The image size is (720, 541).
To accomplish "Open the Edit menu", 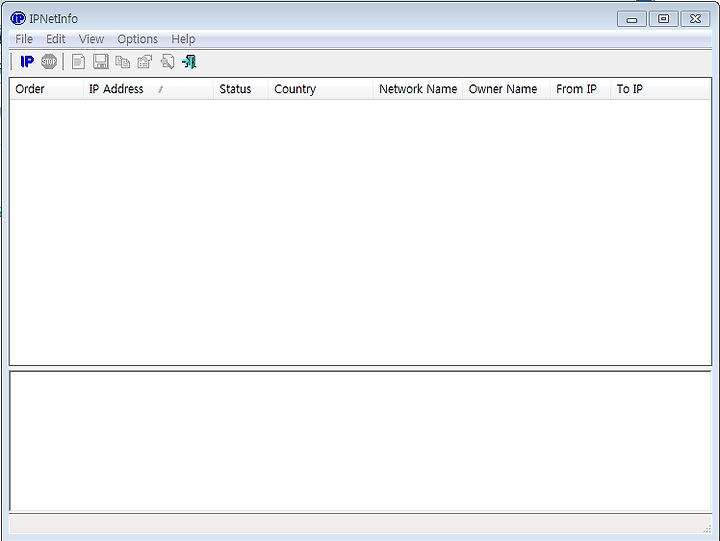I will tap(56, 39).
